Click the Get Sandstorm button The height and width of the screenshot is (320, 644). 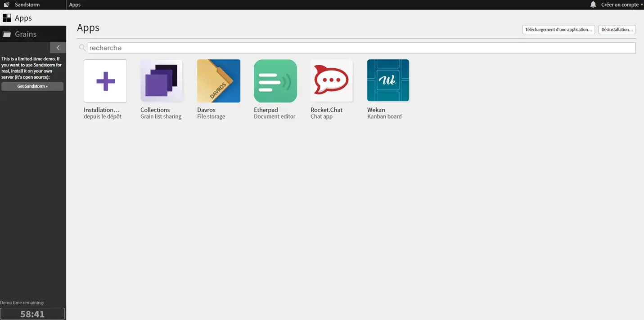32,86
